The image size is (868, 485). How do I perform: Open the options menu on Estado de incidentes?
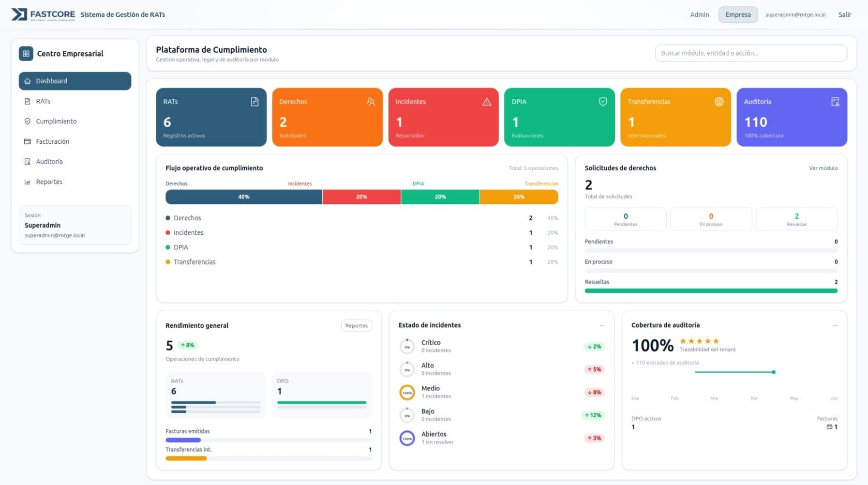pos(602,325)
